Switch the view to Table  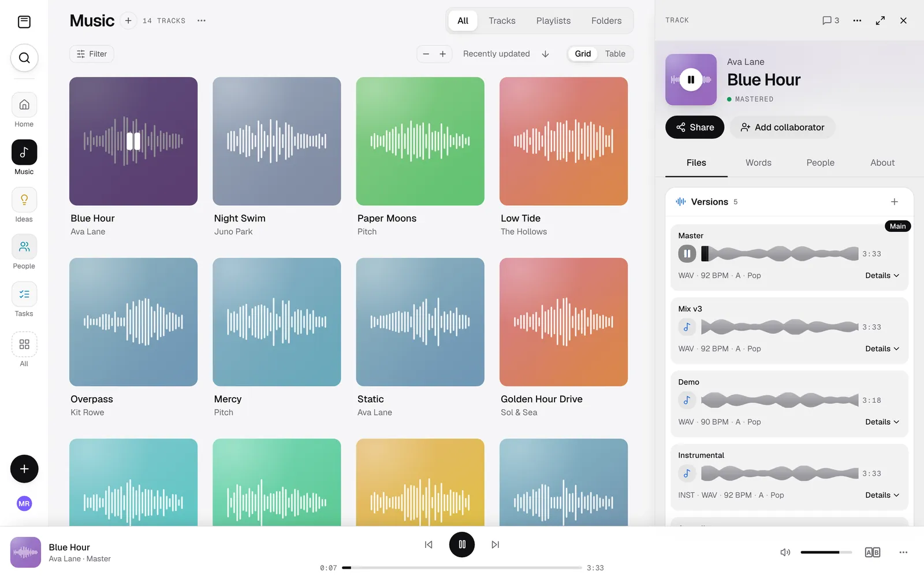pyautogui.click(x=615, y=54)
